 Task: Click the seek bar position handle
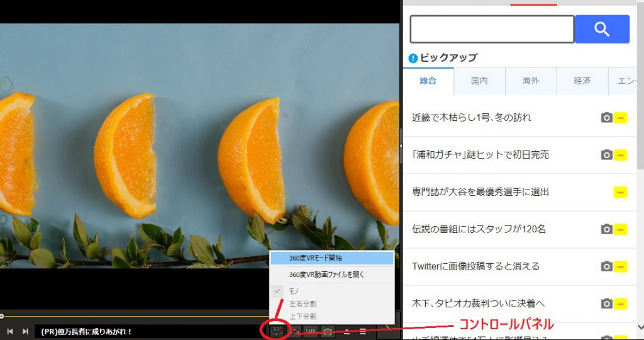(2, 316)
